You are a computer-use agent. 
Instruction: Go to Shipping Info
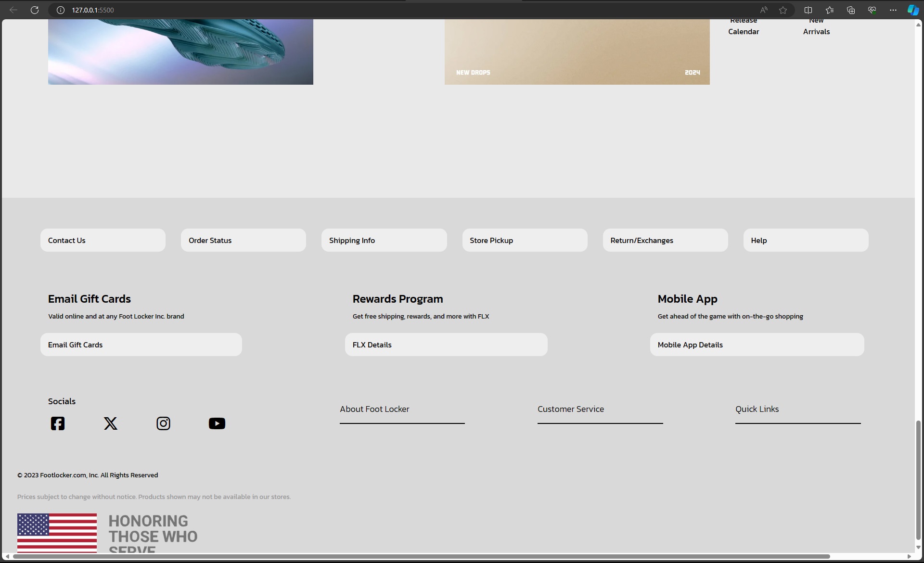point(384,240)
